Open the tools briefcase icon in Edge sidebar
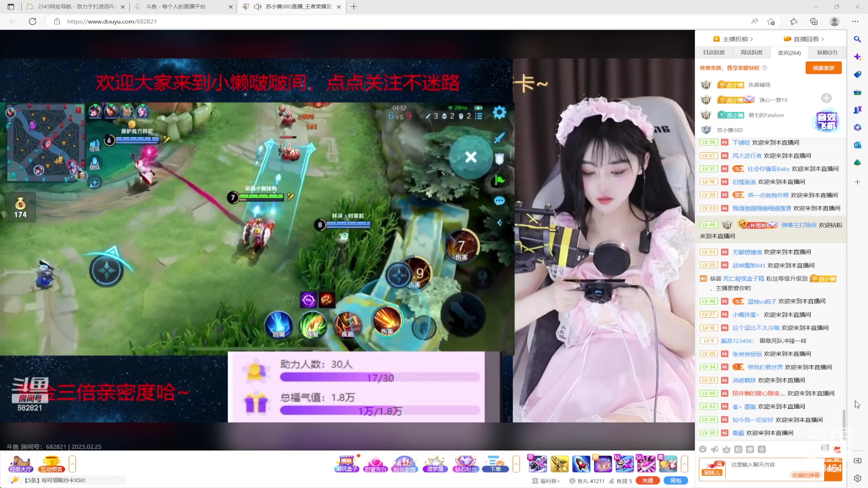This screenshot has height=488, width=868. pos(857,92)
